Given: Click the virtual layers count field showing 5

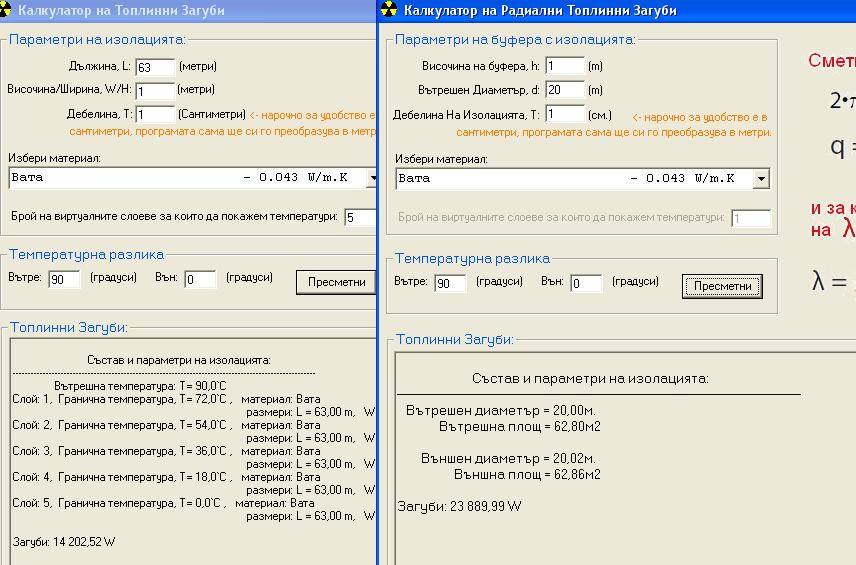Looking at the screenshot, I should (358, 217).
